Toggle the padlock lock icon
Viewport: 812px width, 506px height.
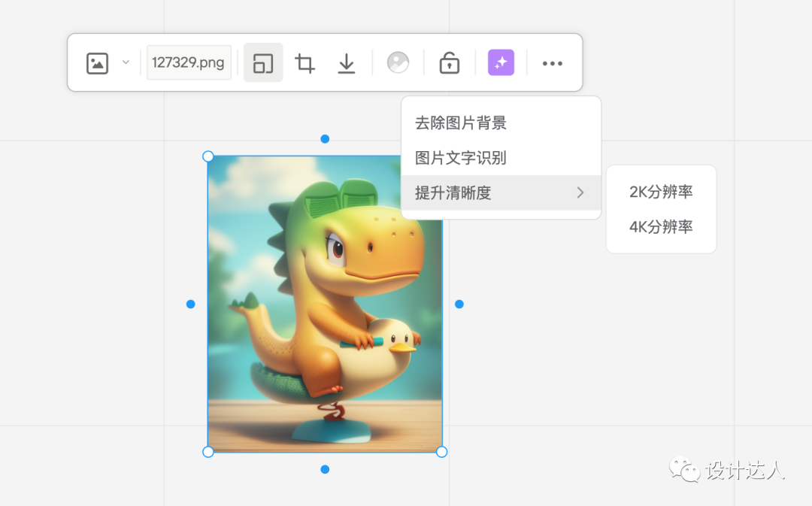click(449, 63)
